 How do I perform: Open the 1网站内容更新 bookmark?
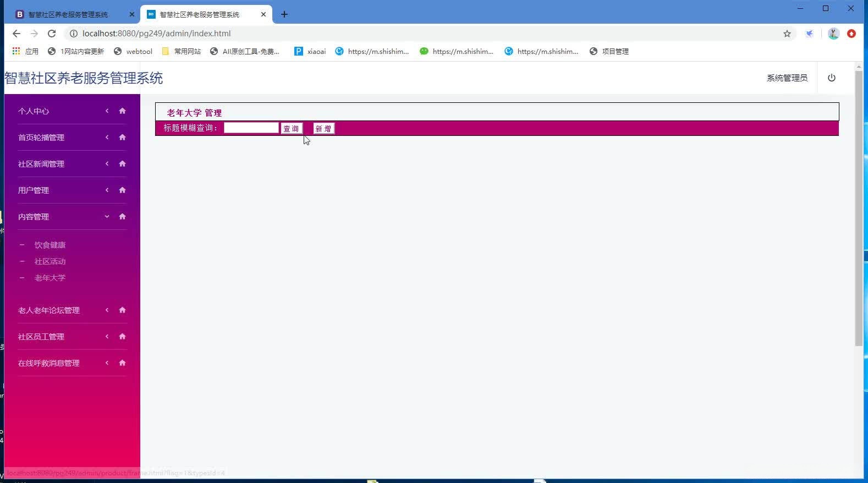[x=76, y=51]
